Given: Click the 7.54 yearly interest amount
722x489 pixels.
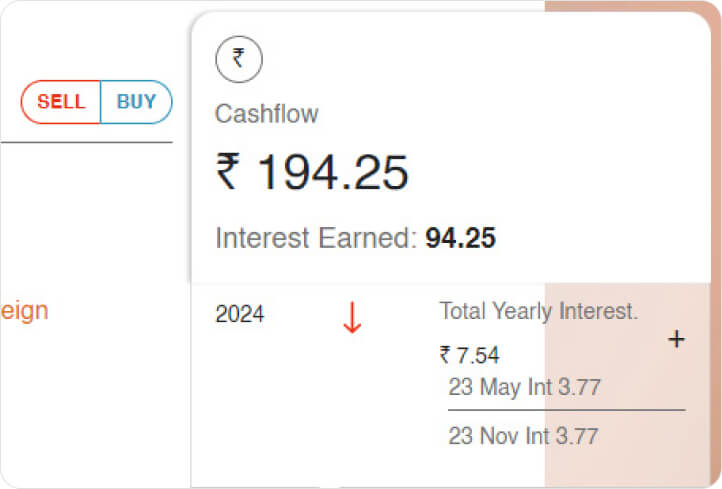Looking at the screenshot, I should (477, 355).
